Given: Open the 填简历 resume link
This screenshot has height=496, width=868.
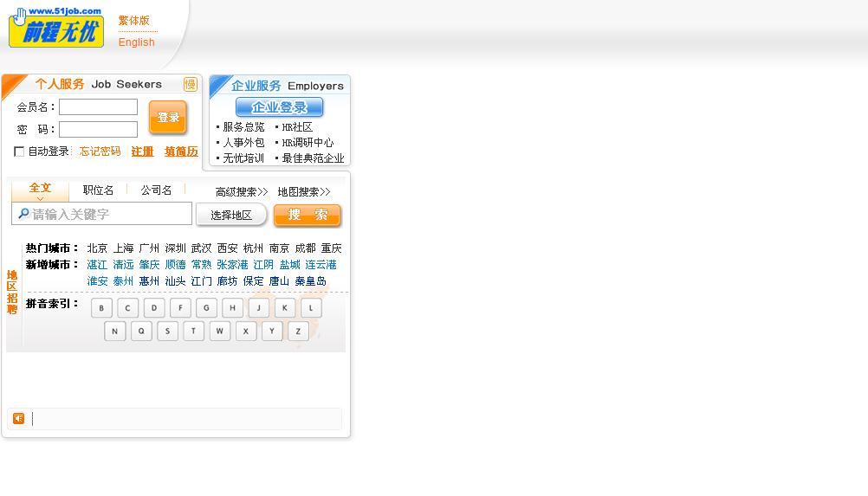Looking at the screenshot, I should 181,151.
